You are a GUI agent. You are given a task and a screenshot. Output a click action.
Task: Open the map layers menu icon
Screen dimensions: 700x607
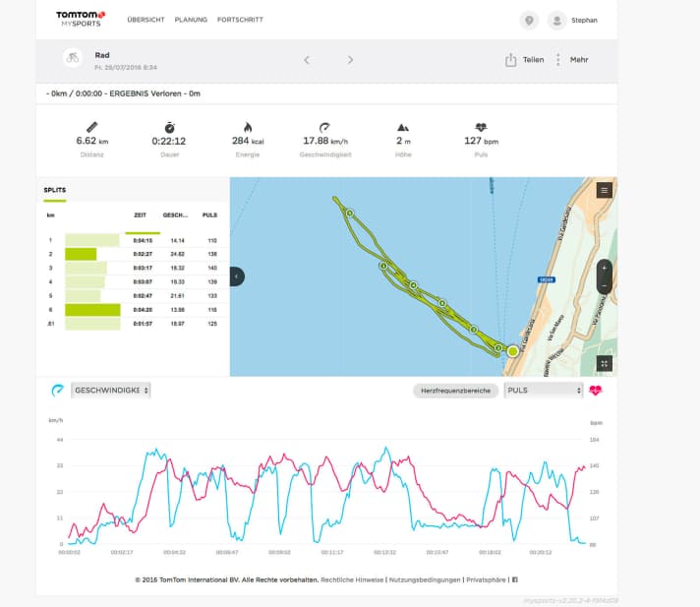point(604,190)
